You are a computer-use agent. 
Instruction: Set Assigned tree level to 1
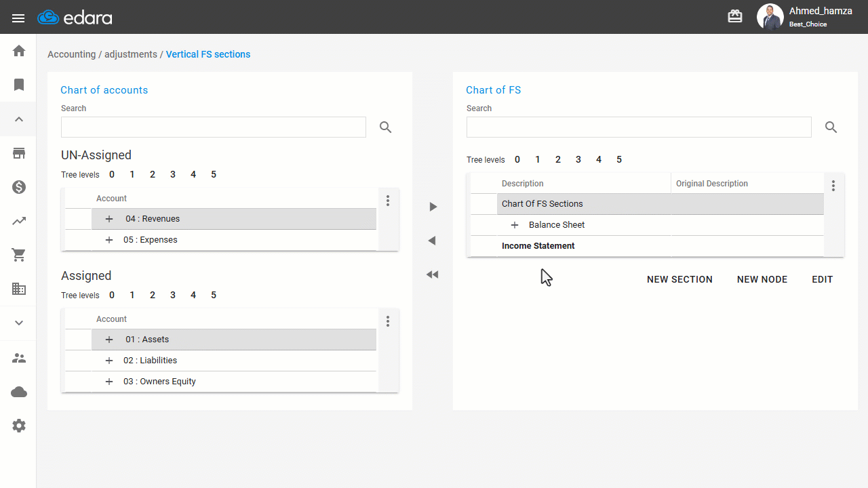click(132, 296)
